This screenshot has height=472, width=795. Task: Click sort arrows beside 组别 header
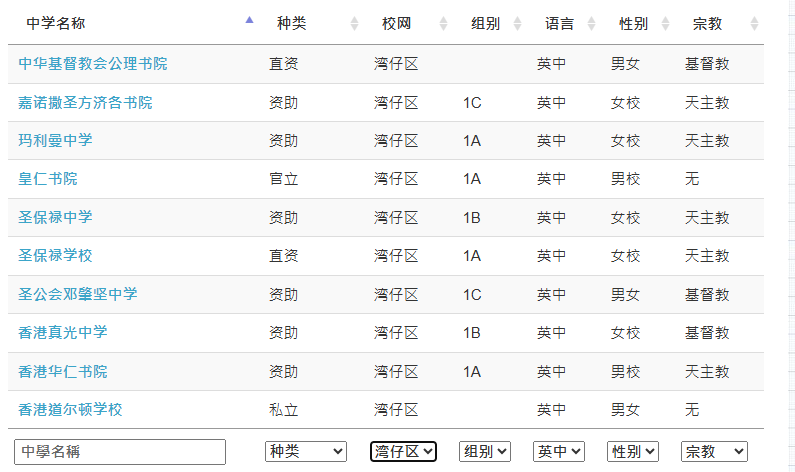click(517, 23)
